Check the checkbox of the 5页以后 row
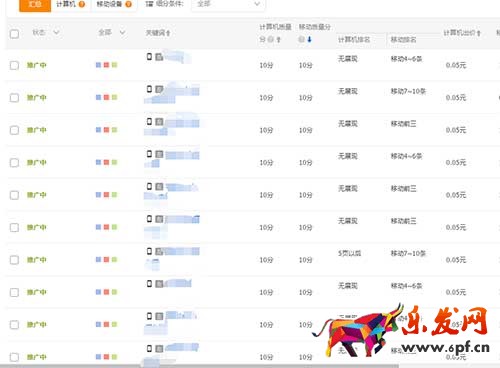The height and width of the screenshot is (368, 500). click(x=14, y=260)
